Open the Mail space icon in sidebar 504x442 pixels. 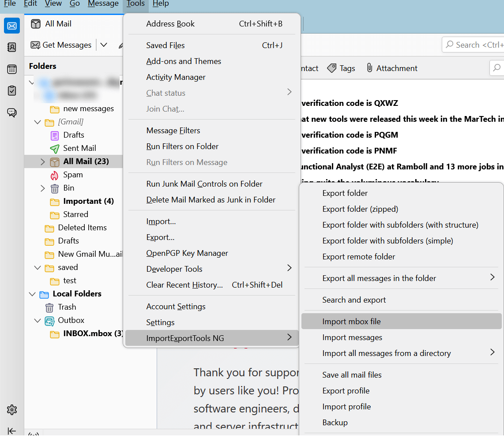coord(12,26)
